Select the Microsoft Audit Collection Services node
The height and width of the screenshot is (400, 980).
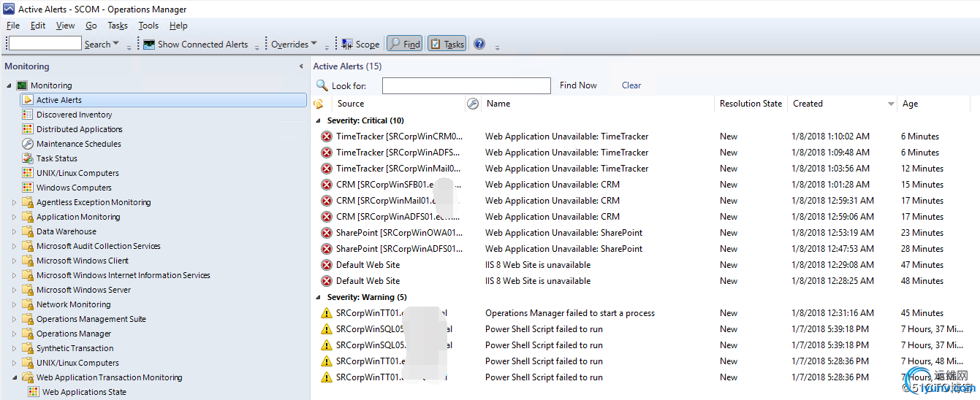99,246
